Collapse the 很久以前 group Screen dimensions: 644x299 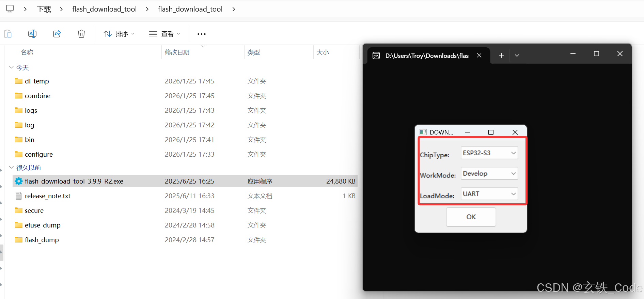coord(11,167)
